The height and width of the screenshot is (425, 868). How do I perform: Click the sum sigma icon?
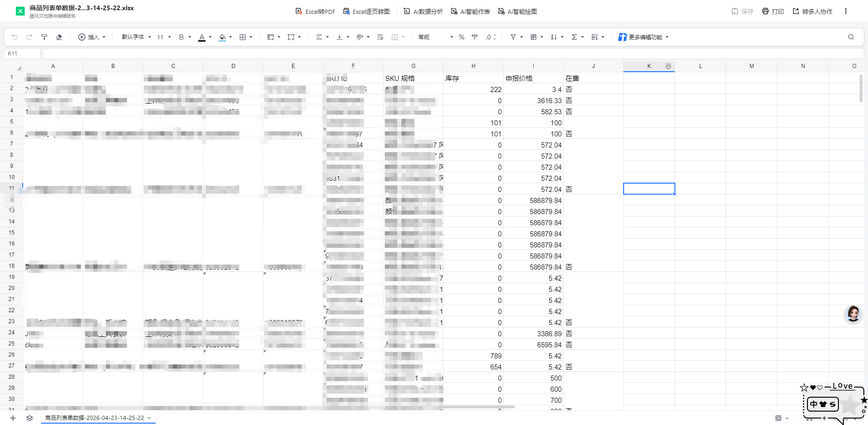(574, 37)
